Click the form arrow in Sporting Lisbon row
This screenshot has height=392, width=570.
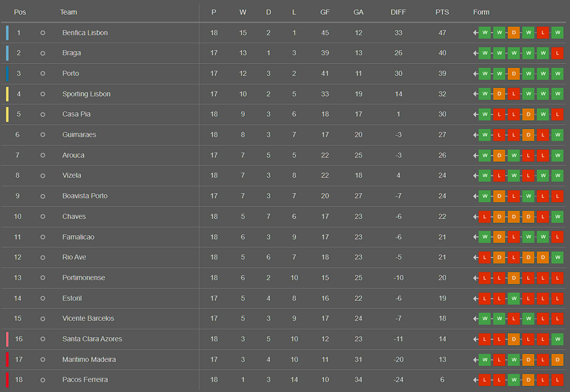point(475,94)
